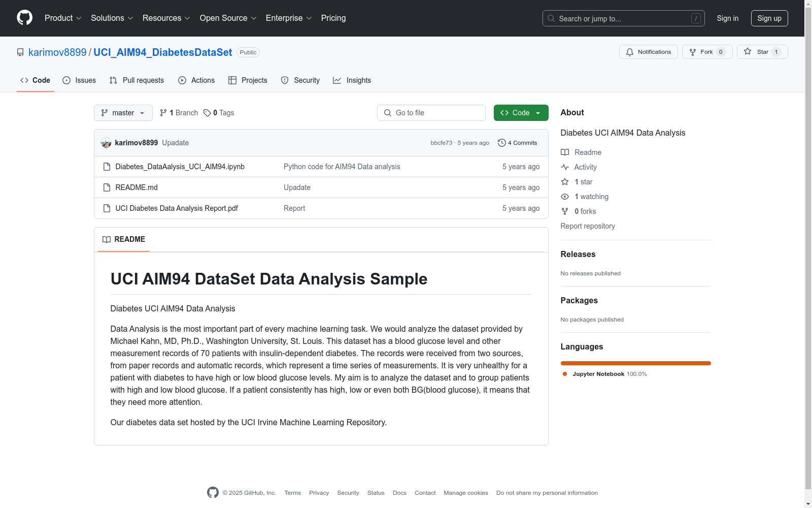Image resolution: width=812 pixels, height=508 pixels.
Task: Open the Projects tab
Action: click(248, 80)
